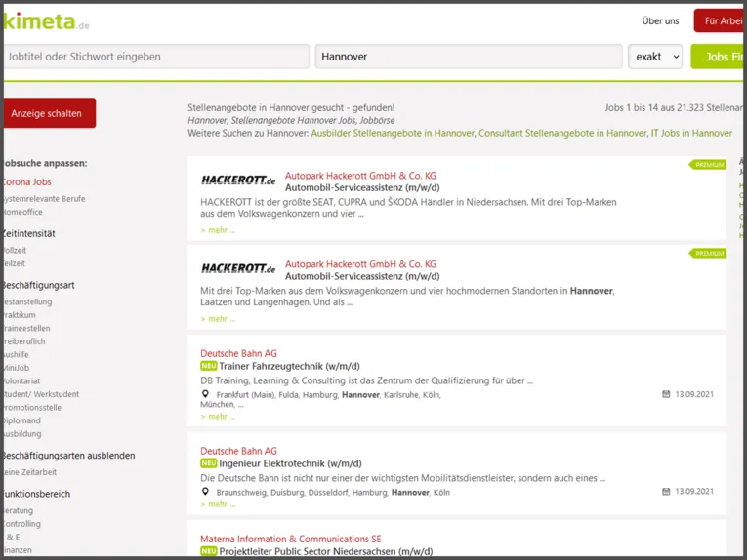Filter by MiniJob

pyautogui.click(x=17, y=368)
